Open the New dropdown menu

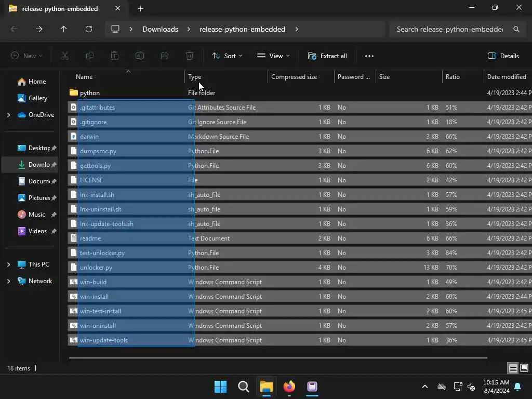click(26, 56)
